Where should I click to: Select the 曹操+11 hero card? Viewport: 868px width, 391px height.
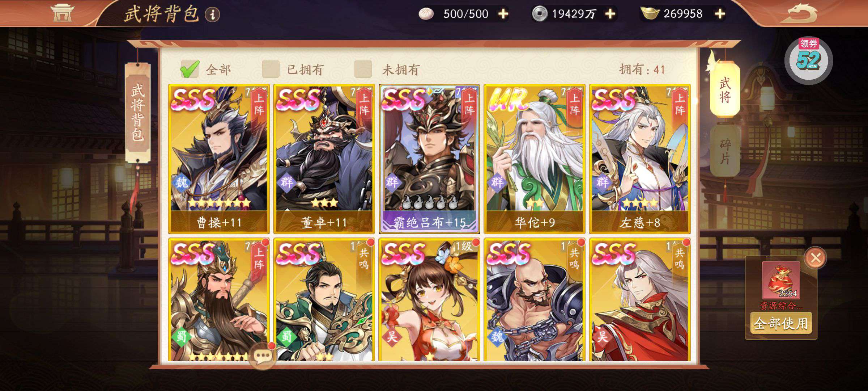click(x=219, y=159)
